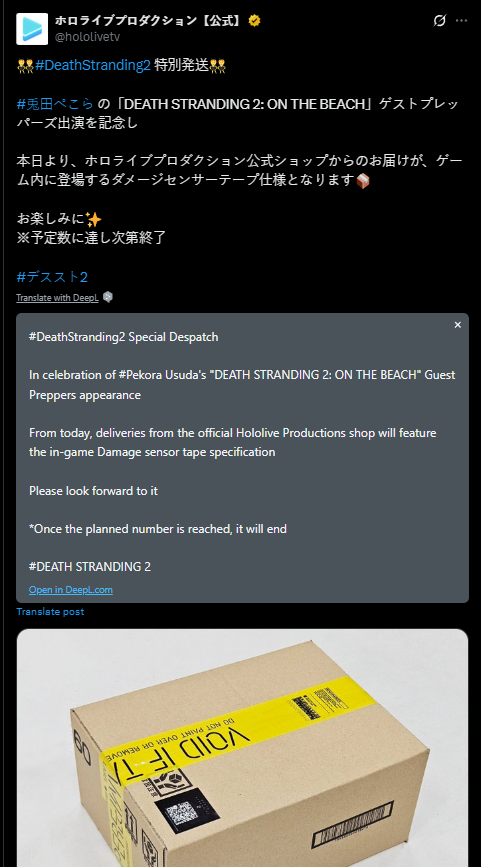This screenshot has width=481, height=867.
Task: Open the #デススト2 hashtag
Action: click(x=52, y=276)
